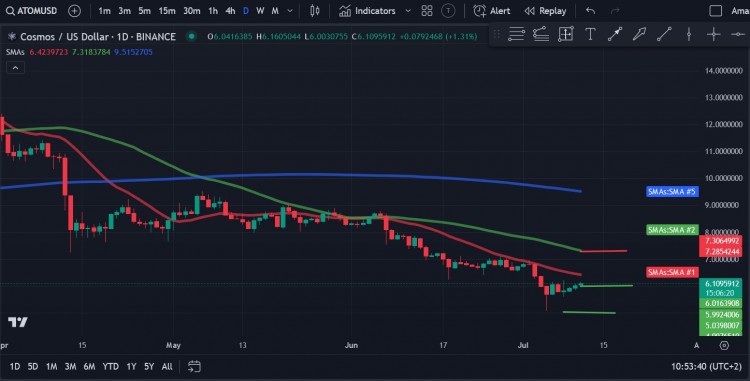Set the date range to YTD

pyautogui.click(x=110, y=367)
